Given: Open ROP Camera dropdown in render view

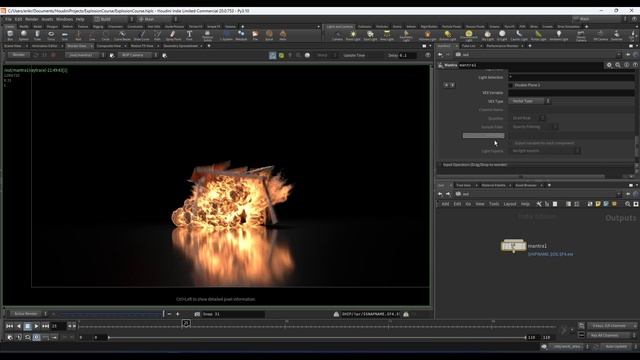Looking at the screenshot, I should coord(138,55).
